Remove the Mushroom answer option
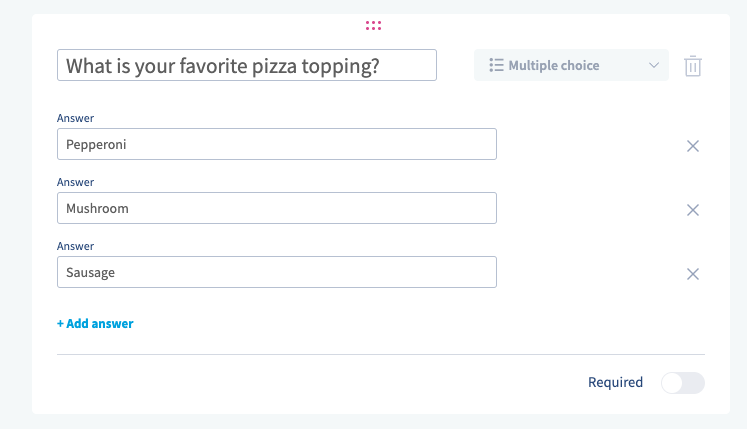This screenshot has width=747, height=429. coord(692,210)
